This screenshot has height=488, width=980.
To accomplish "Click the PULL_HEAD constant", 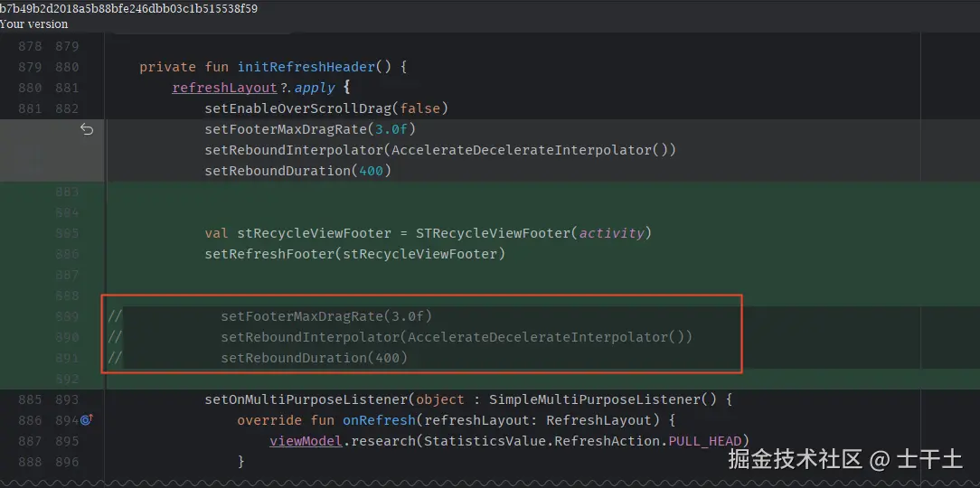I will pyautogui.click(x=705, y=441).
